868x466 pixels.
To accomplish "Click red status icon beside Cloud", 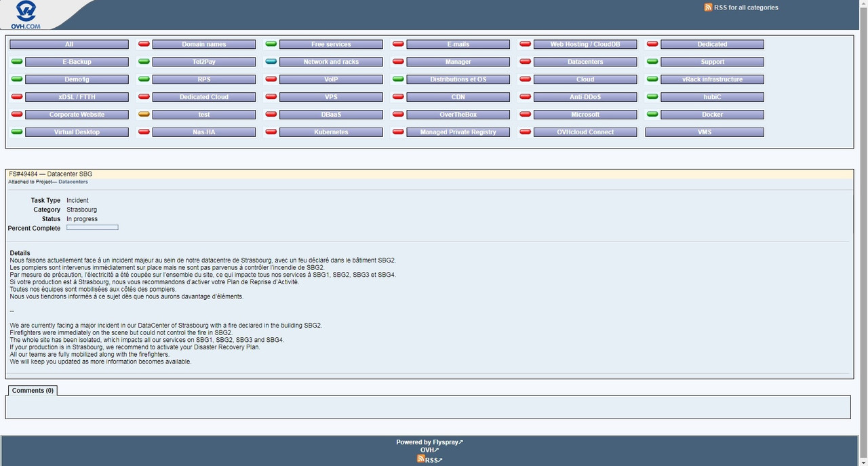I will coord(525,79).
